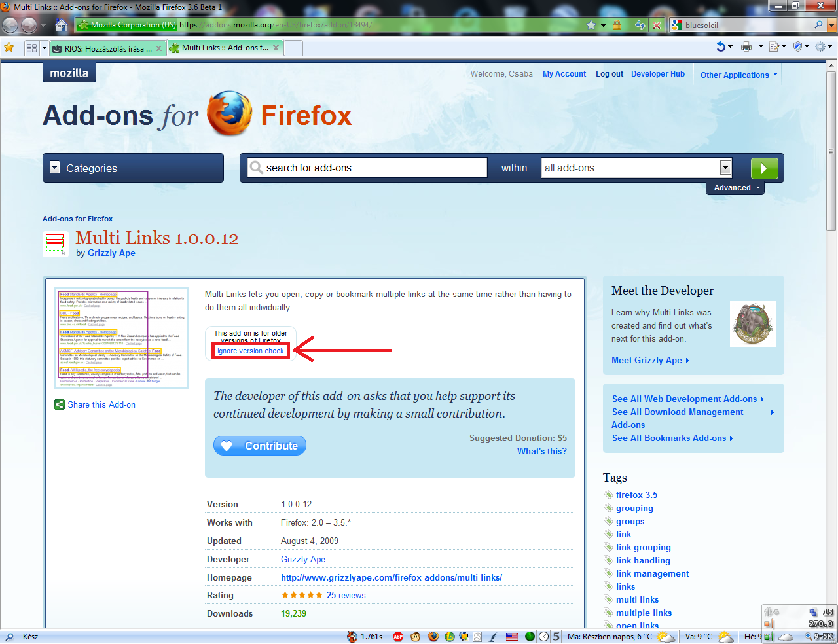Click the printer toolbar icon

[x=746, y=46]
